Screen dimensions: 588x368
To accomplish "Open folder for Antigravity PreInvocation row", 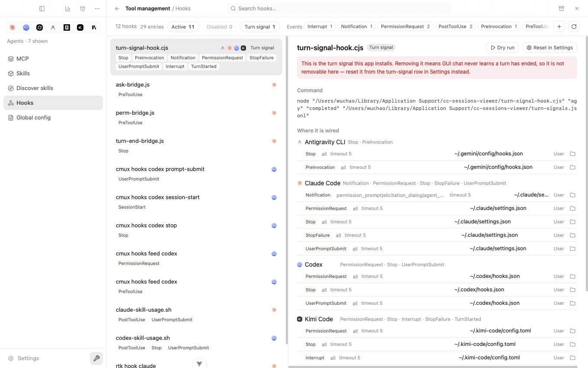I will [572, 167].
